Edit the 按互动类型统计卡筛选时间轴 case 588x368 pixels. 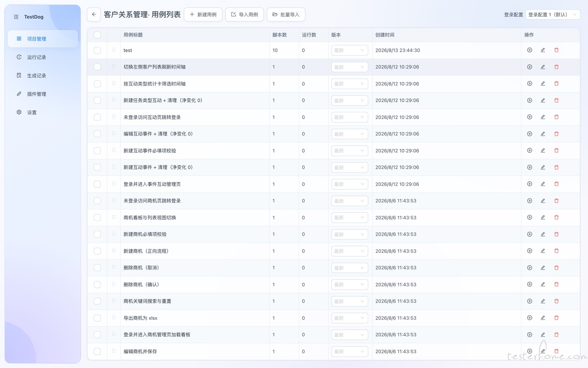pyautogui.click(x=543, y=84)
